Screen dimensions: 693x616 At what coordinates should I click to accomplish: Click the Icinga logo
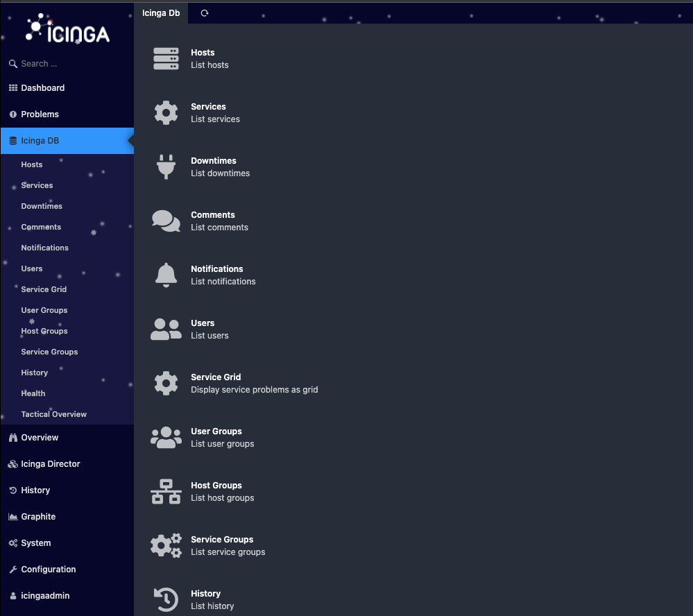pyautogui.click(x=67, y=28)
